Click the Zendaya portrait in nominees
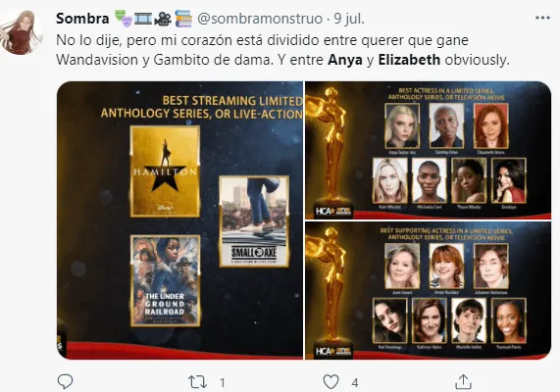Viewport: 560px width, 392px height. (x=509, y=180)
